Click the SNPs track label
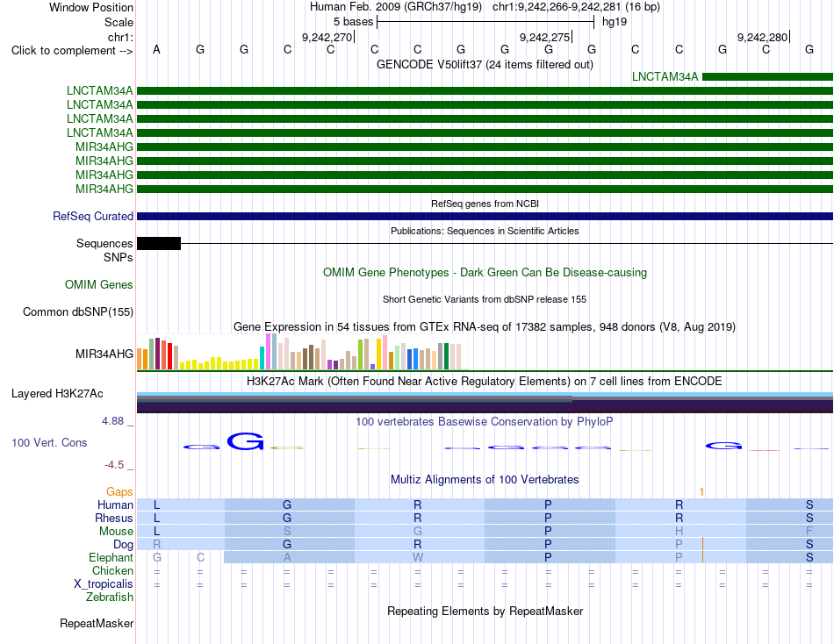The height and width of the screenshot is (644, 834). [119, 257]
